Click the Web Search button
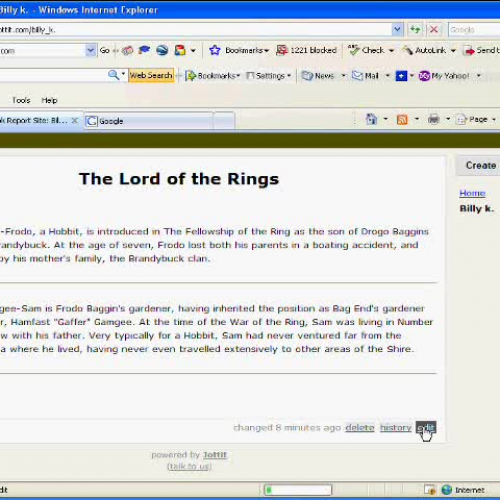 [x=151, y=75]
